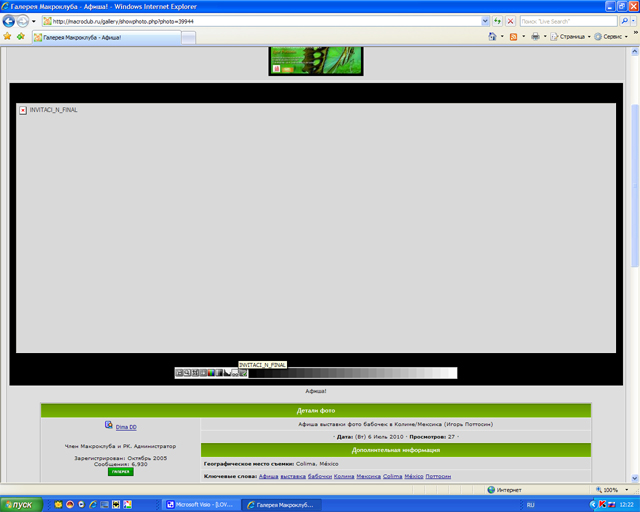Open the Страница dropdown menu
The height and width of the screenshot is (512, 640).
click(574, 37)
